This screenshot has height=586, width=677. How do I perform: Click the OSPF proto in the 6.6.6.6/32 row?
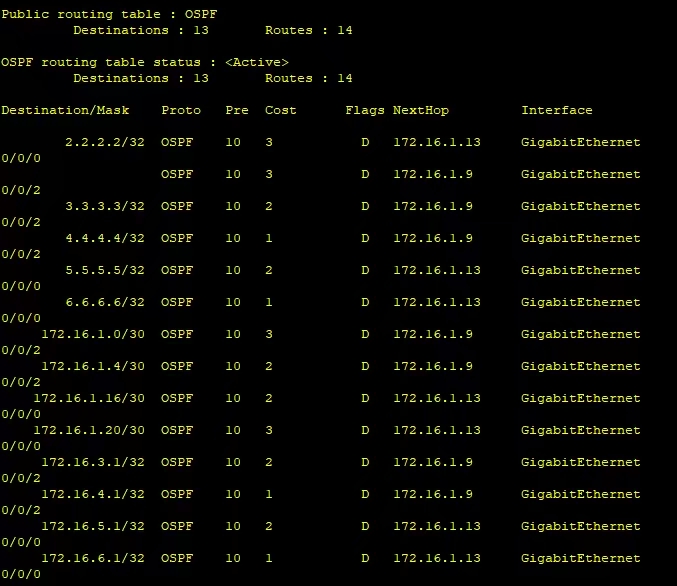pos(177,302)
